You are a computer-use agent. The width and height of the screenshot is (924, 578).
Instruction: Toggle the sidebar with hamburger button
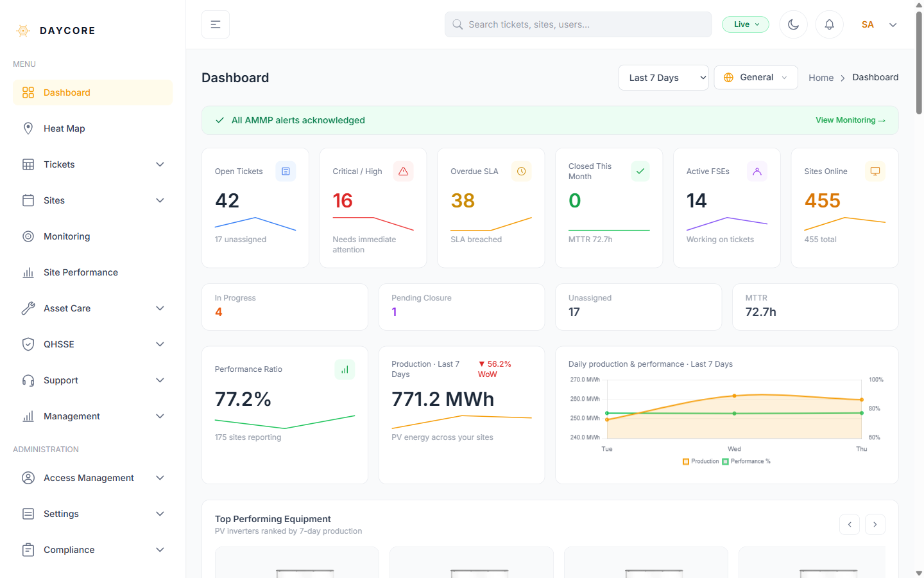[x=216, y=24]
